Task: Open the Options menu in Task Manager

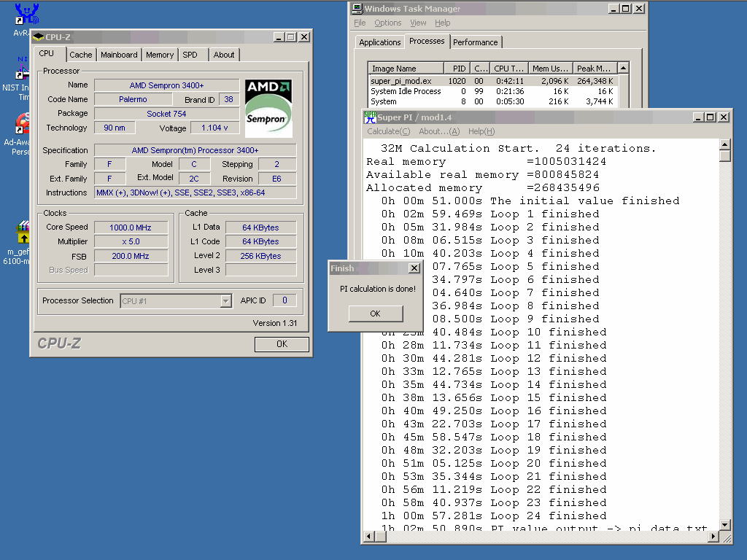Action: 388,23
